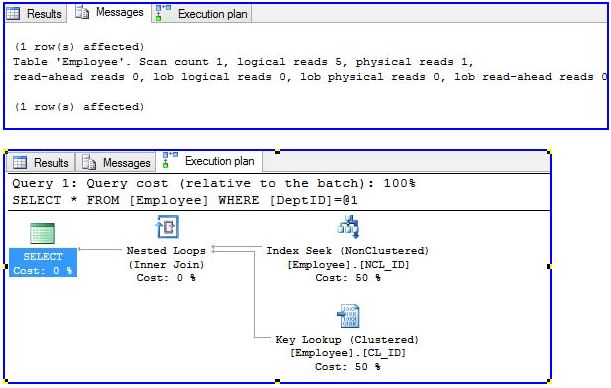
Task: Click the Execution plan icon in the lower pane
Action: pos(170,160)
